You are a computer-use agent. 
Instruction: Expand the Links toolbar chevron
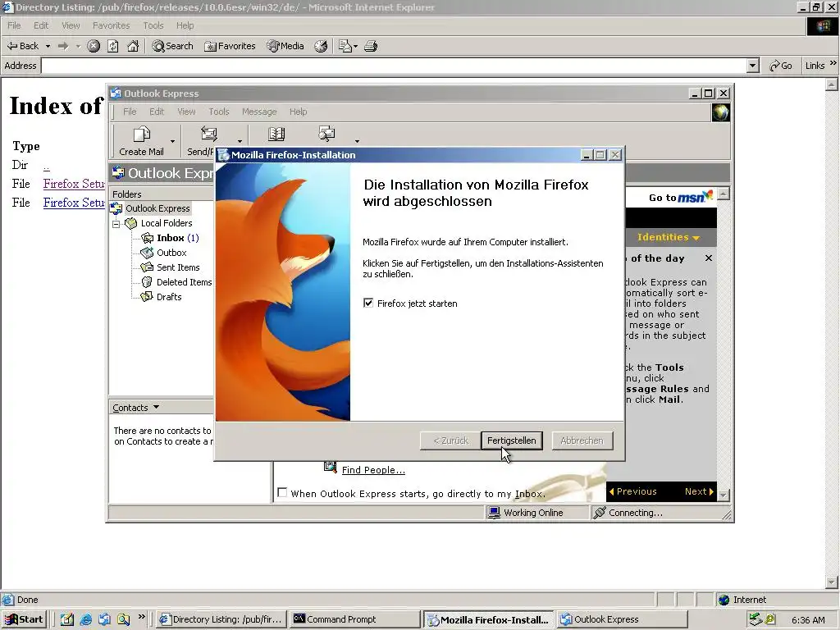(833, 63)
